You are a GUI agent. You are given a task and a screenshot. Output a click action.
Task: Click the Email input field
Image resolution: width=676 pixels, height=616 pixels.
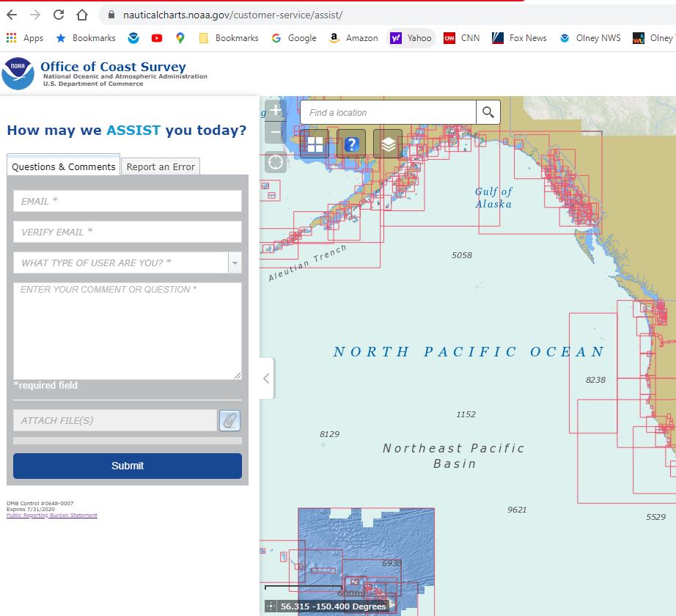tap(127, 201)
